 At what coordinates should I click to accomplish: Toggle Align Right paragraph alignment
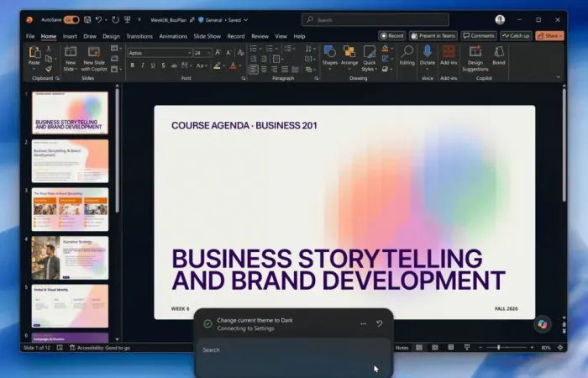[x=275, y=70]
